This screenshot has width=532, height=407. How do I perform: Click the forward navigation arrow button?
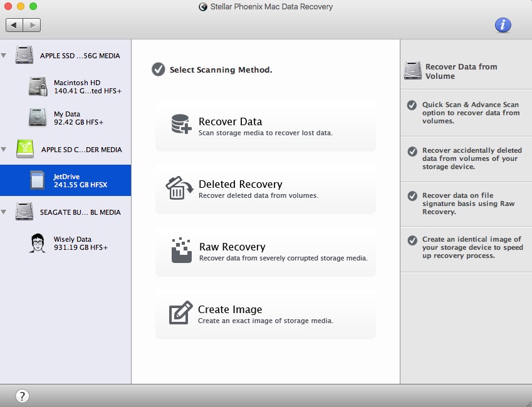point(32,25)
